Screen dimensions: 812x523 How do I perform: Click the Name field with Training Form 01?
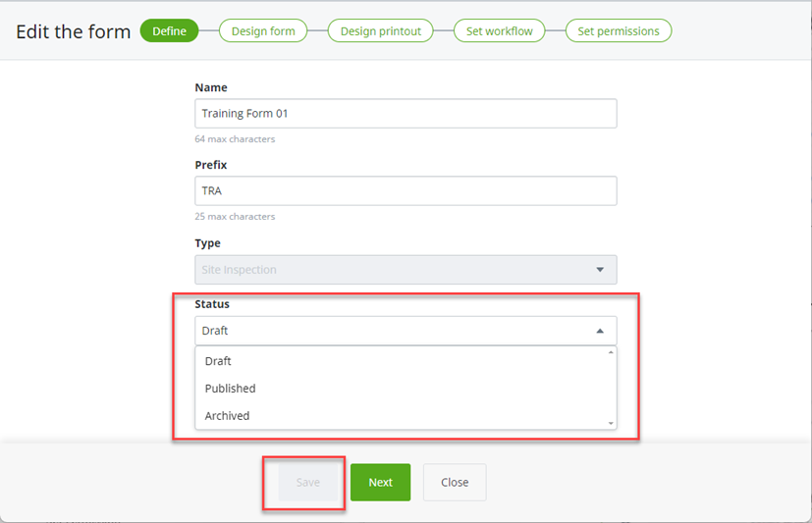[406, 113]
